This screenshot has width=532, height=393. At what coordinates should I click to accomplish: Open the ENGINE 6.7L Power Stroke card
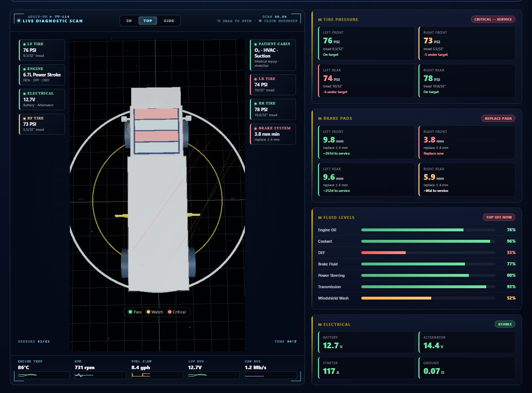point(42,75)
